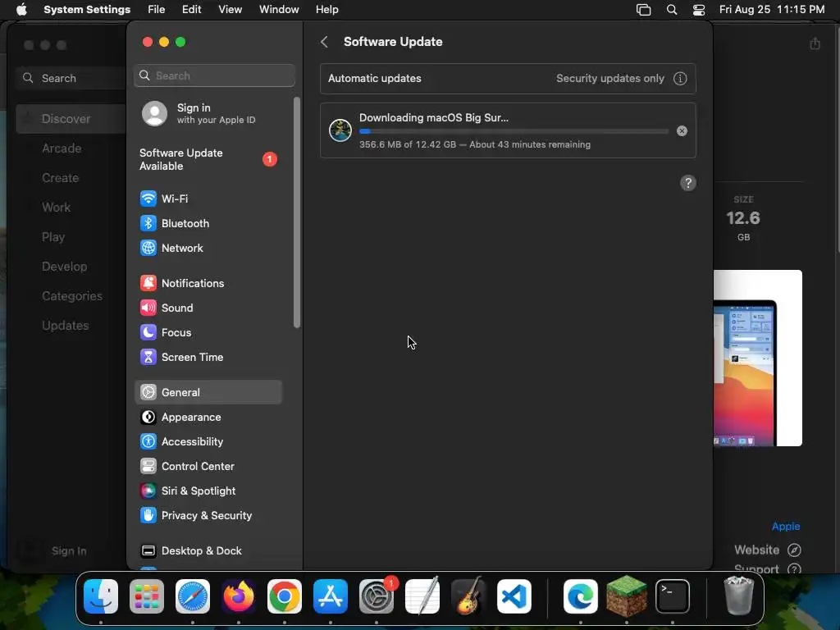The width and height of the screenshot is (840, 630).
Task: Open Finder from the Dock
Action: tap(101, 596)
